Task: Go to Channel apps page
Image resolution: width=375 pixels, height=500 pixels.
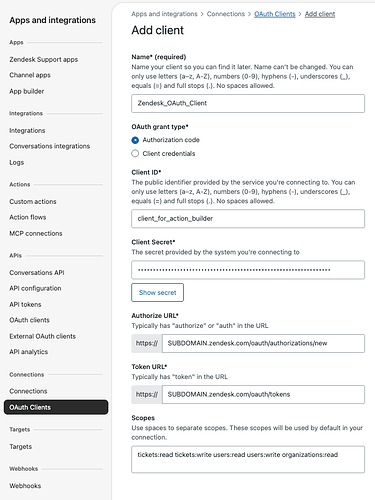Action: [30, 75]
